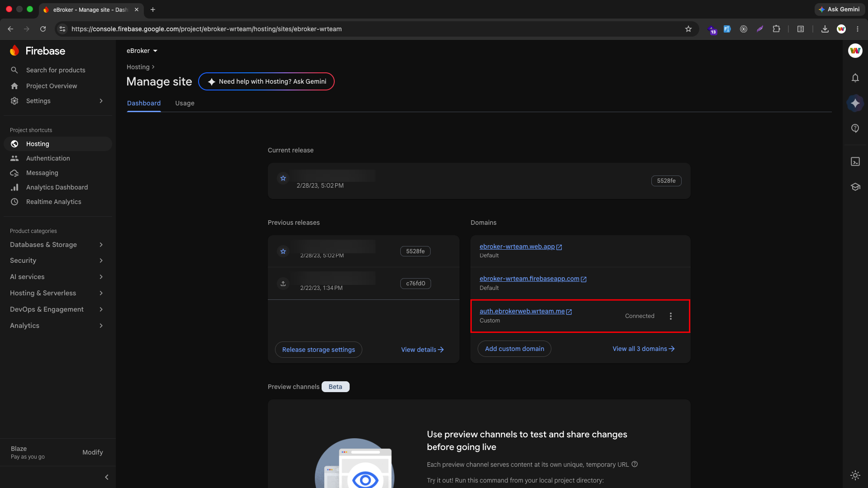
Task: Click the Firebase logo in sidebar
Action: point(38,51)
